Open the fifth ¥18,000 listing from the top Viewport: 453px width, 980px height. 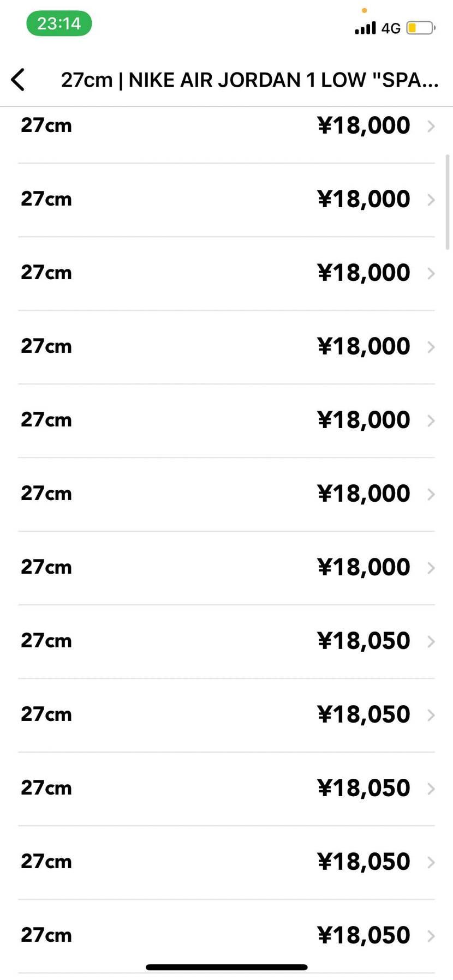(x=226, y=420)
